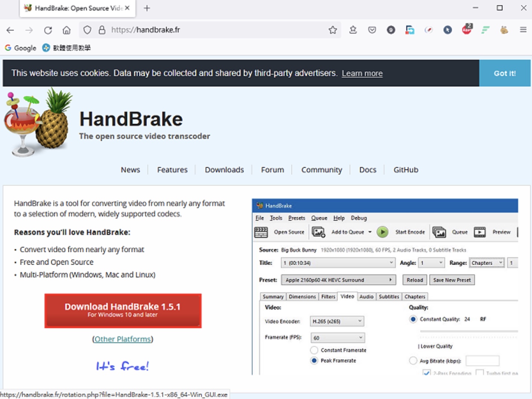The image size is (532, 399).
Task: Switch to the Dimensions tab
Action: [302, 297]
